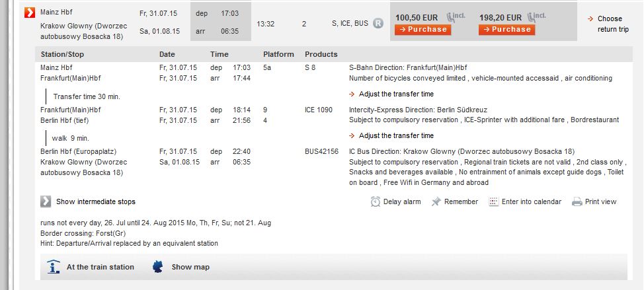Click the Remember pin icon
Screen dimensions: 644x290
[x=436, y=201]
